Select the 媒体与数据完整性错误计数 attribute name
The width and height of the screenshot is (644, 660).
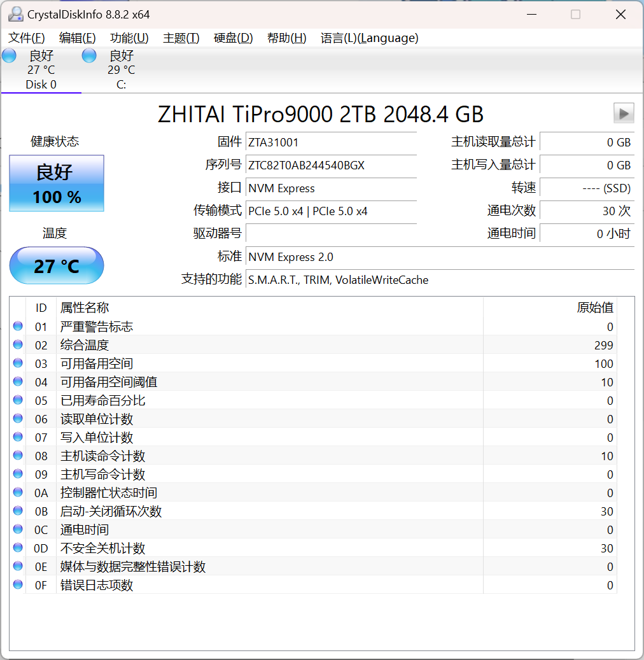(132, 567)
